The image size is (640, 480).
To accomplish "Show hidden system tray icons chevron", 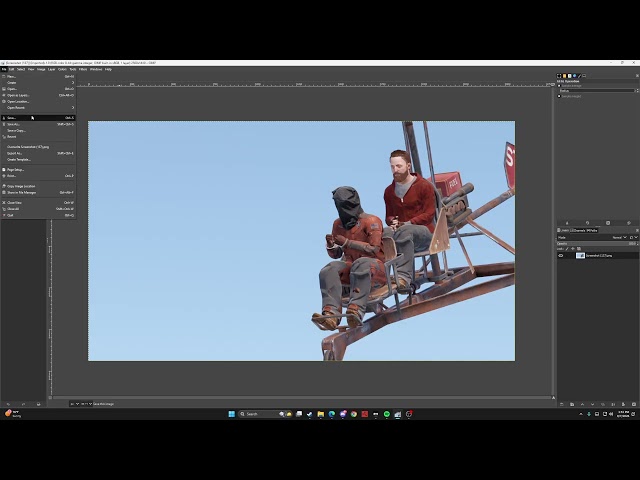I will point(581,414).
